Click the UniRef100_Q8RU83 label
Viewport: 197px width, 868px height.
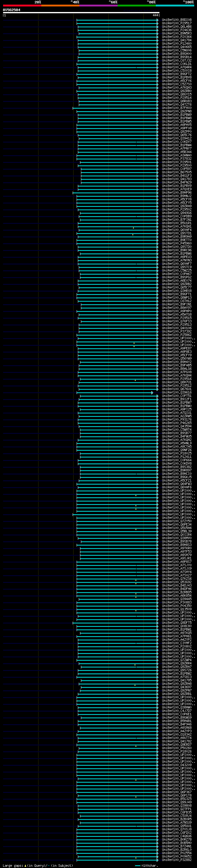(176, 101)
